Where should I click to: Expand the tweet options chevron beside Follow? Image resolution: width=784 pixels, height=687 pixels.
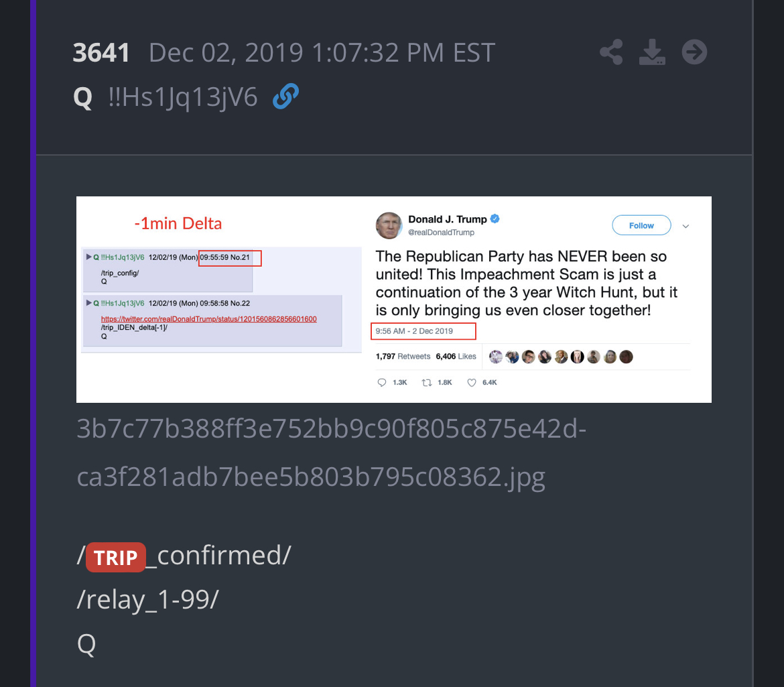(x=685, y=226)
